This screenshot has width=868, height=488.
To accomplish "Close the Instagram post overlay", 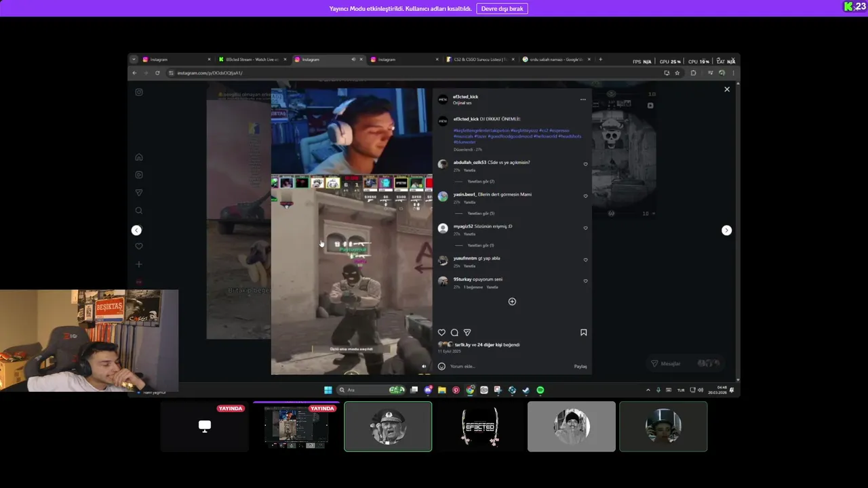I will [727, 89].
